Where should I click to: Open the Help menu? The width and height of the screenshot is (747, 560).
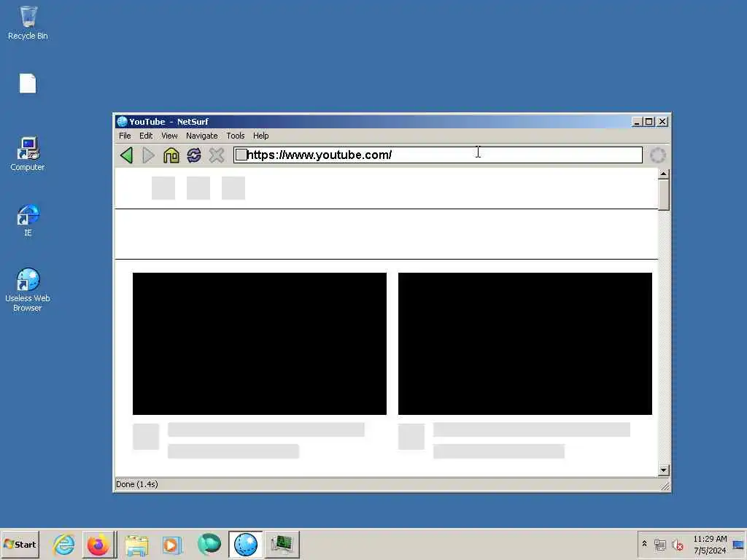click(x=260, y=136)
